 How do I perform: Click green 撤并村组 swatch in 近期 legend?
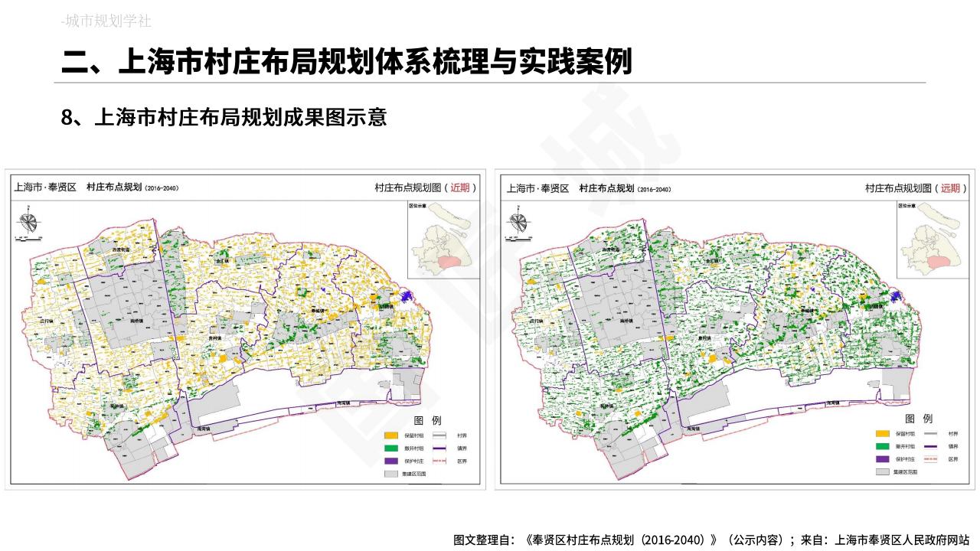[391, 448]
